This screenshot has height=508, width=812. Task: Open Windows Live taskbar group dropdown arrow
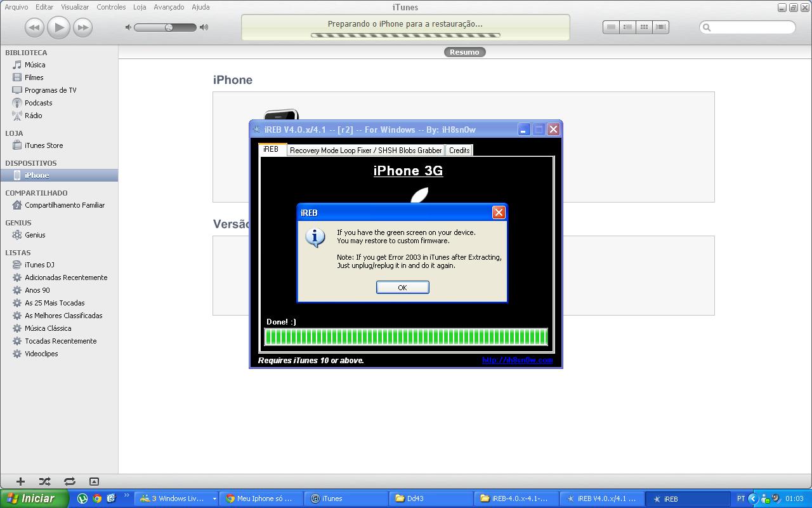(x=214, y=498)
